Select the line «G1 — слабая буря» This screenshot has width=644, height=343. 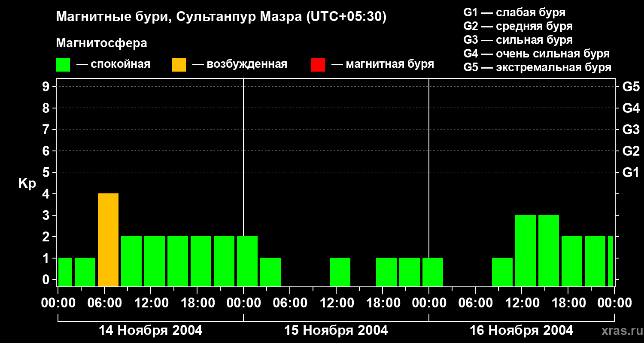point(514,12)
